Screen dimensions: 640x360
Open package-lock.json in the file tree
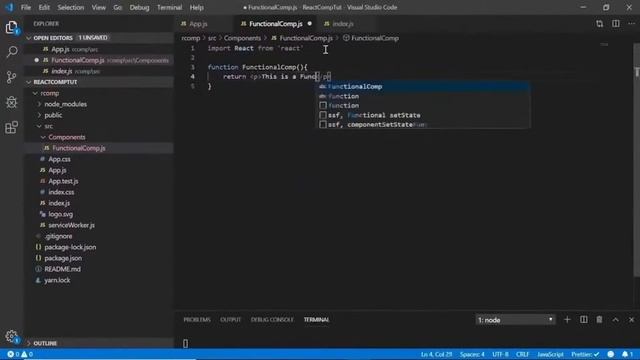pyautogui.click(x=70, y=247)
